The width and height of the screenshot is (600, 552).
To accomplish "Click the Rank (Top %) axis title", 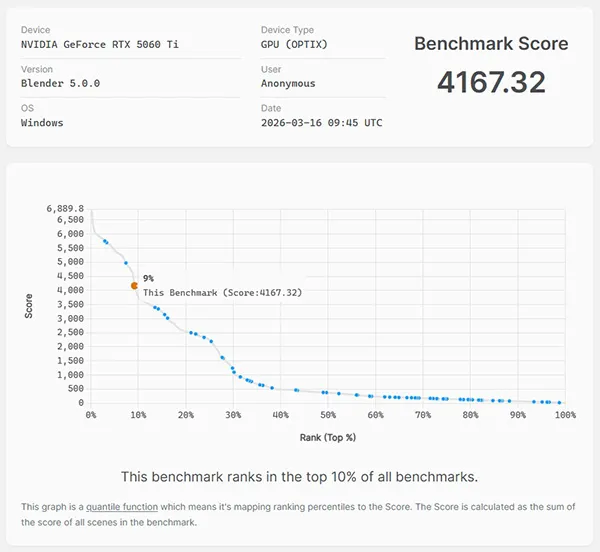I will click(327, 437).
